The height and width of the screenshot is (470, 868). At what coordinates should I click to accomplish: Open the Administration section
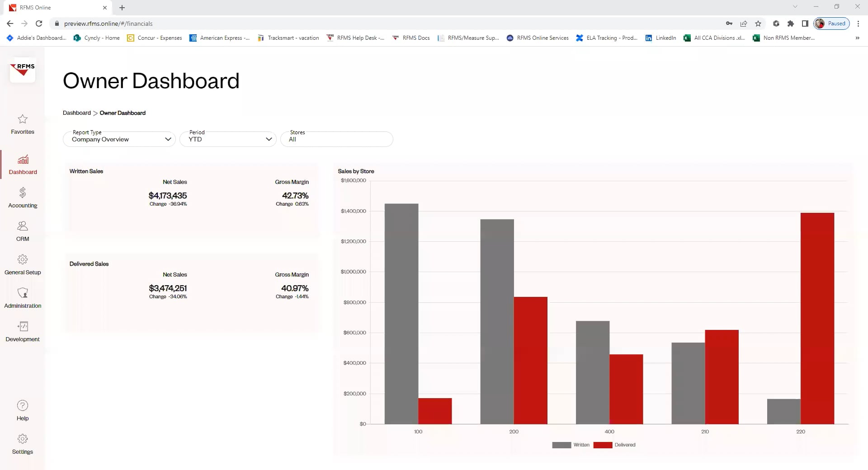[x=23, y=297]
